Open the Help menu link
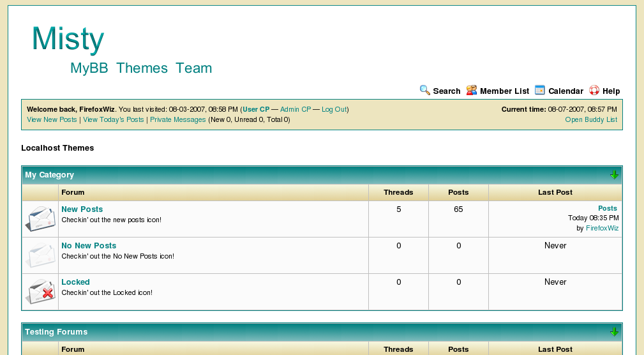The height and width of the screenshot is (355, 644). pyautogui.click(x=611, y=91)
